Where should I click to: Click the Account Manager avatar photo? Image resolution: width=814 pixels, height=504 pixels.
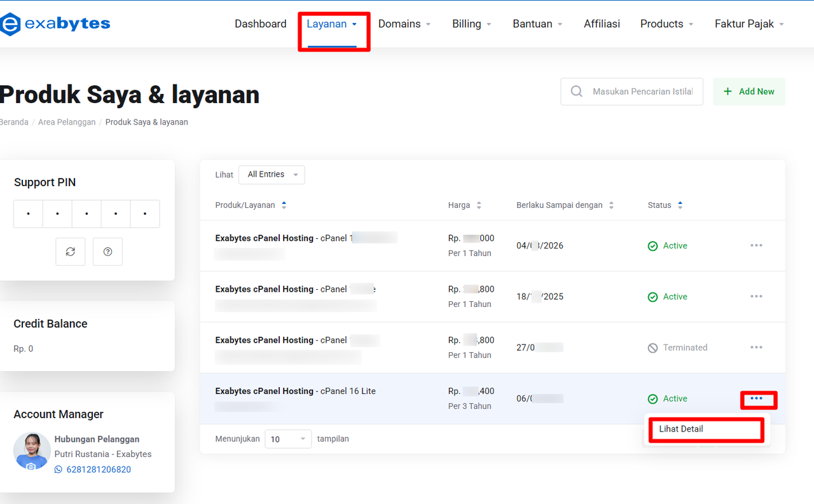click(32, 451)
